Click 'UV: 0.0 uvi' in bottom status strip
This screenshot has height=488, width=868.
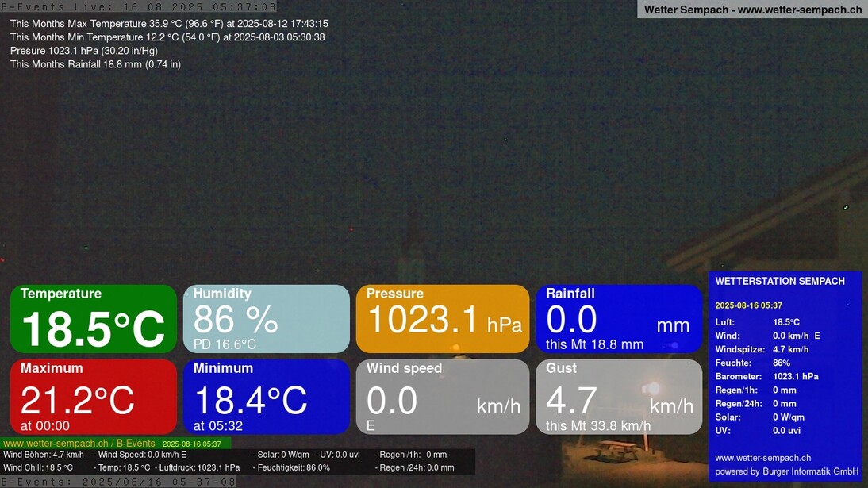pos(340,455)
